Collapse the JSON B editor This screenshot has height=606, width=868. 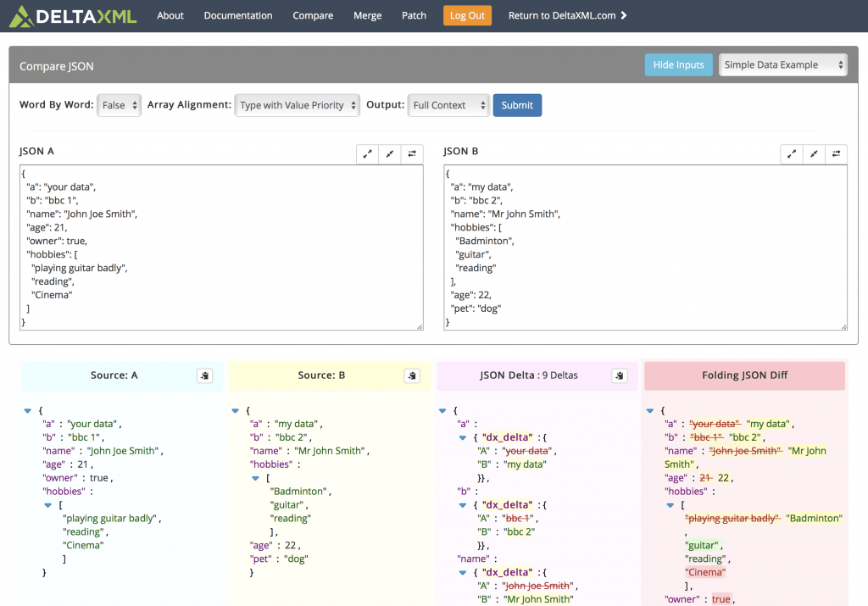[814, 153]
